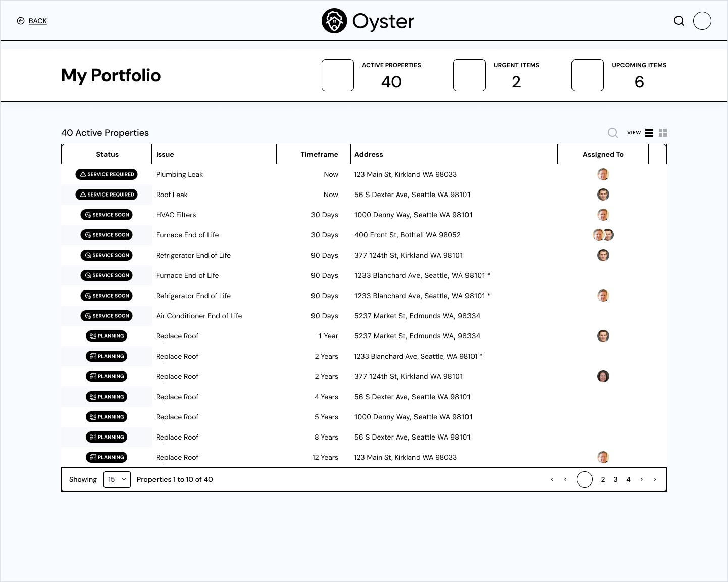Go to page 4
The height and width of the screenshot is (582, 728).
(628, 479)
